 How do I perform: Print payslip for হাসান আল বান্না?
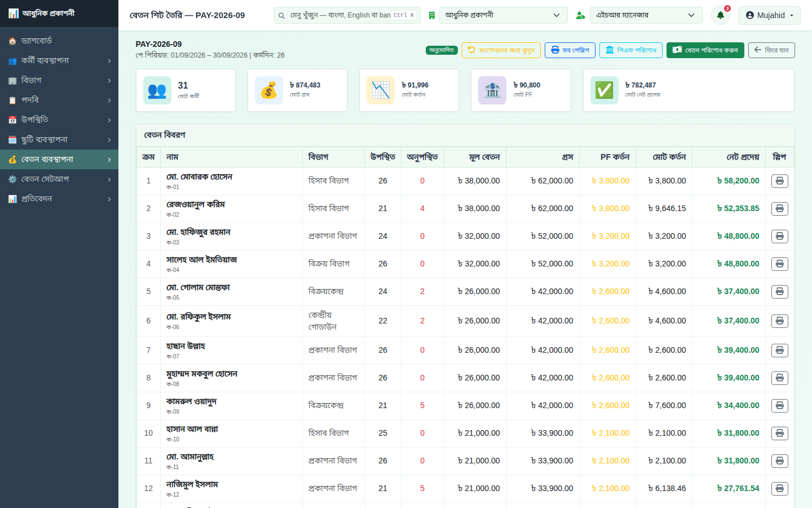pyautogui.click(x=779, y=433)
